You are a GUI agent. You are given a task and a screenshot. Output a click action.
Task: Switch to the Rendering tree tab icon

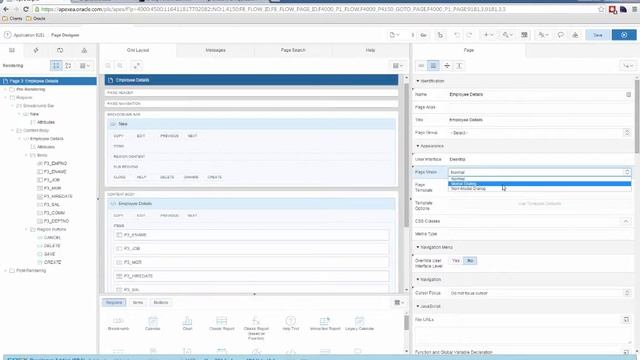click(x=12, y=50)
